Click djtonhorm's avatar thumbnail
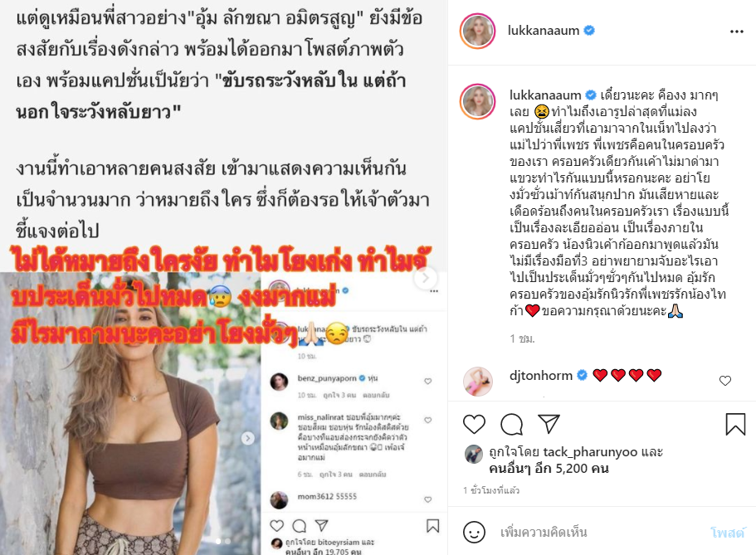Screen dimensions: 756x555 478,382
